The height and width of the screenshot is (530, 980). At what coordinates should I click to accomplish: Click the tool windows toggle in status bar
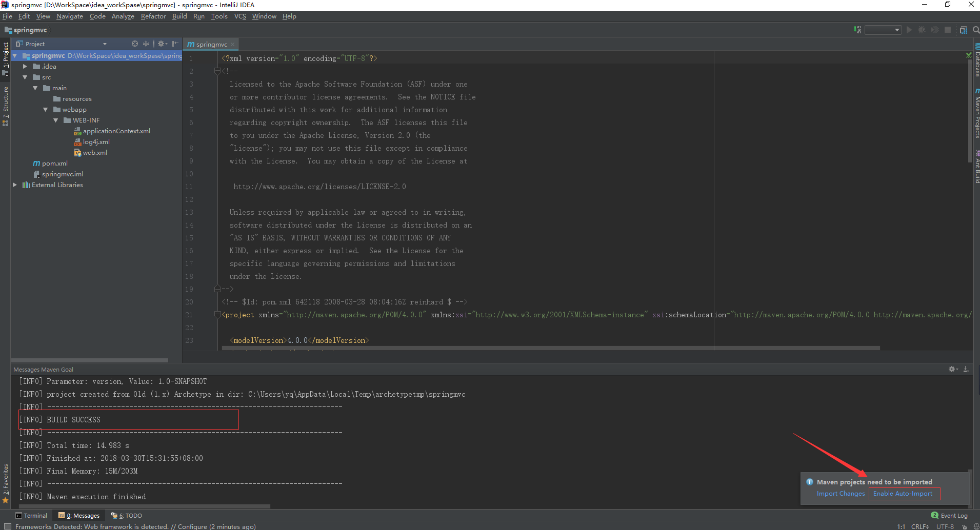coord(7,526)
